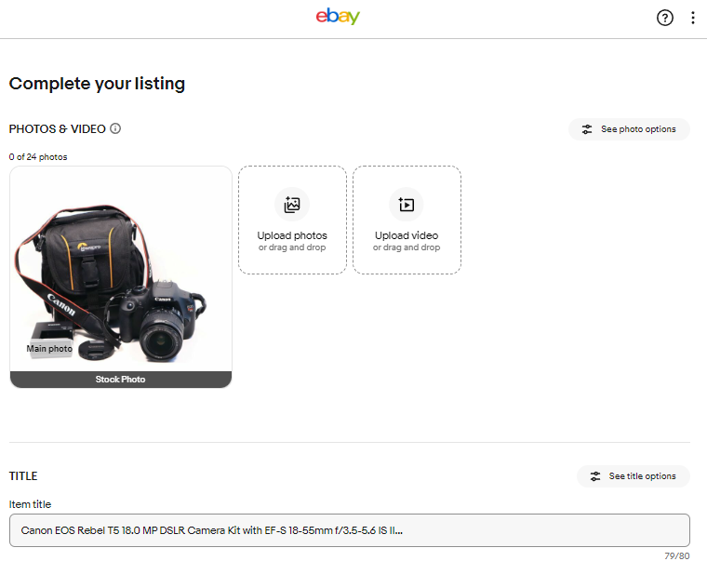
Task: Focus the Item title input field
Action: pyautogui.click(x=350, y=530)
